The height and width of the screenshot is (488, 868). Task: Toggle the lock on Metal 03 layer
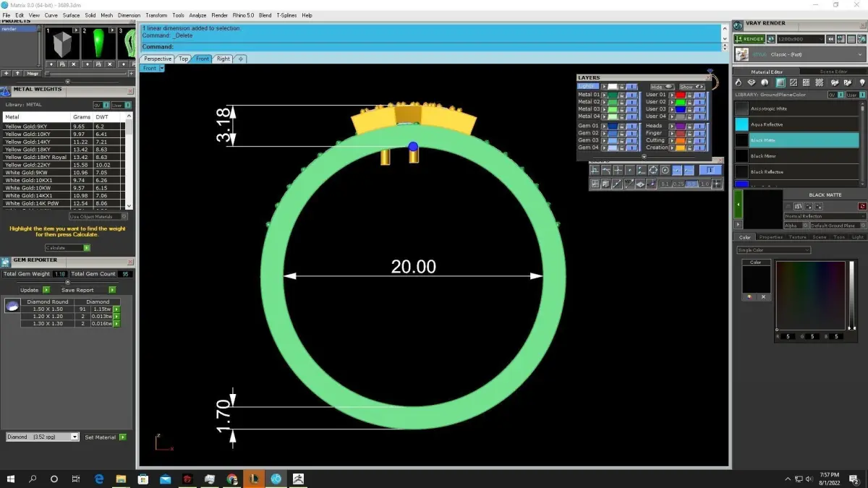(621, 109)
